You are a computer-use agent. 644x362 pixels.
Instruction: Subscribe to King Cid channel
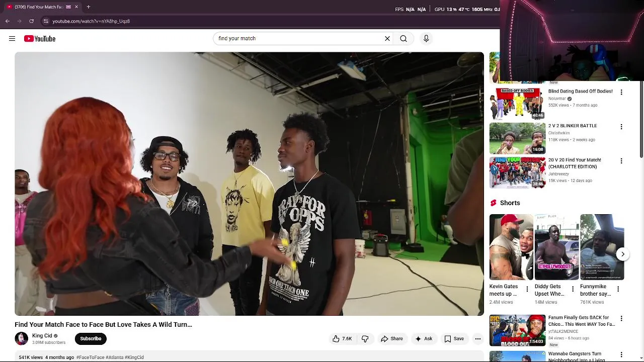(91, 339)
